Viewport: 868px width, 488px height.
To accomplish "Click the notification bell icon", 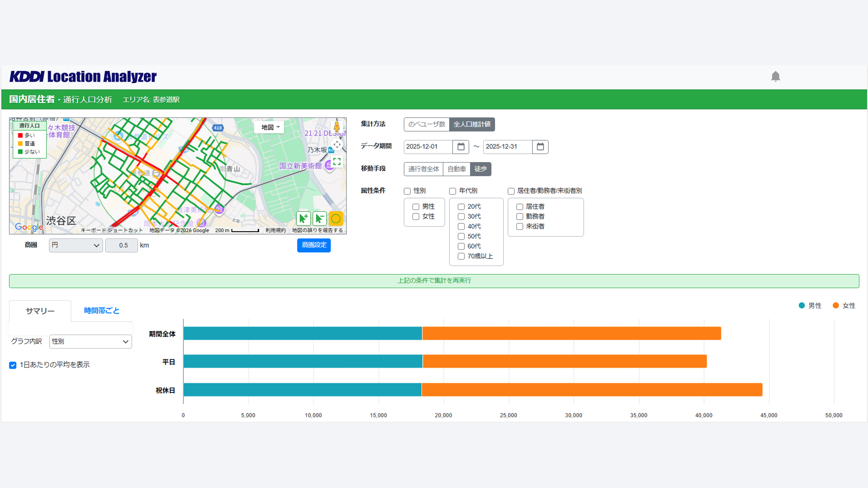I will (x=775, y=76).
